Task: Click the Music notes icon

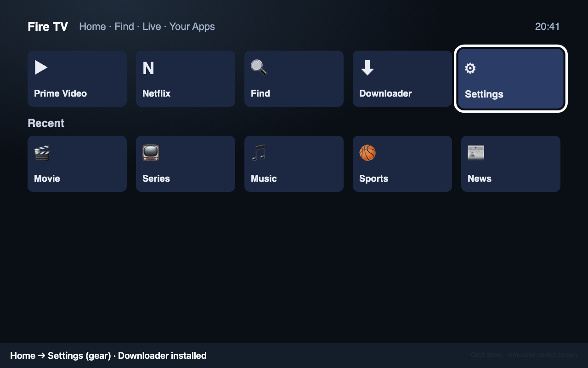Action: [x=259, y=153]
